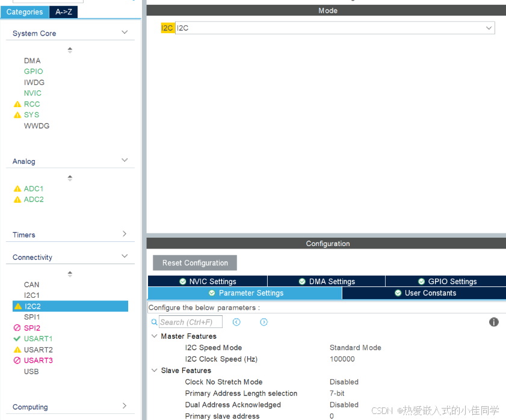Collapse the Master Features group
The width and height of the screenshot is (506, 420).
point(155,336)
